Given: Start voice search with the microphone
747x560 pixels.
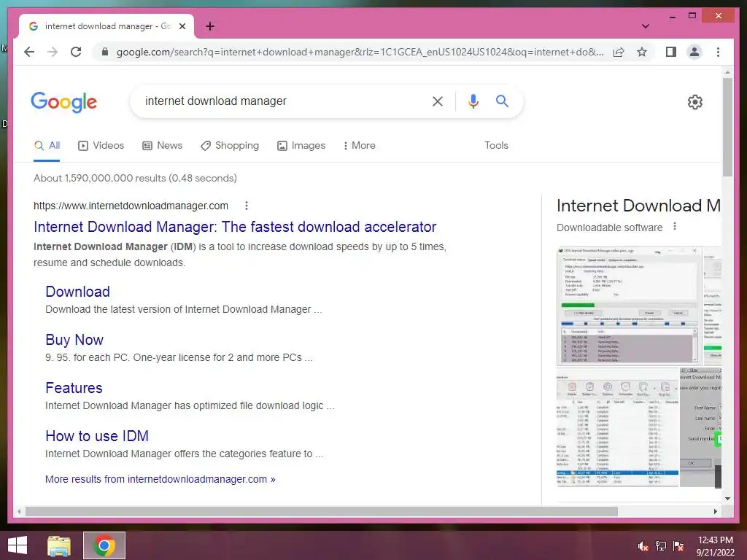Looking at the screenshot, I should point(473,101).
